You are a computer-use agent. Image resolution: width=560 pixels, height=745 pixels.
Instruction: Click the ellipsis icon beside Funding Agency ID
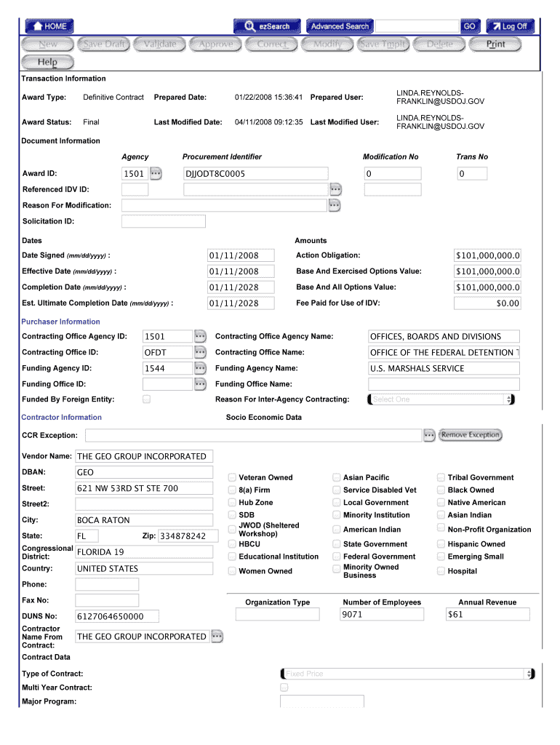pyautogui.click(x=201, y=368)
